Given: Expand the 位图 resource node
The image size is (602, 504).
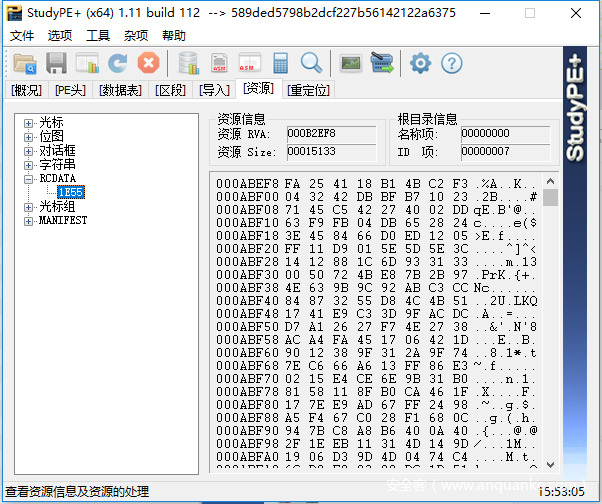Looking at the screenshot, I should (29, 136).
